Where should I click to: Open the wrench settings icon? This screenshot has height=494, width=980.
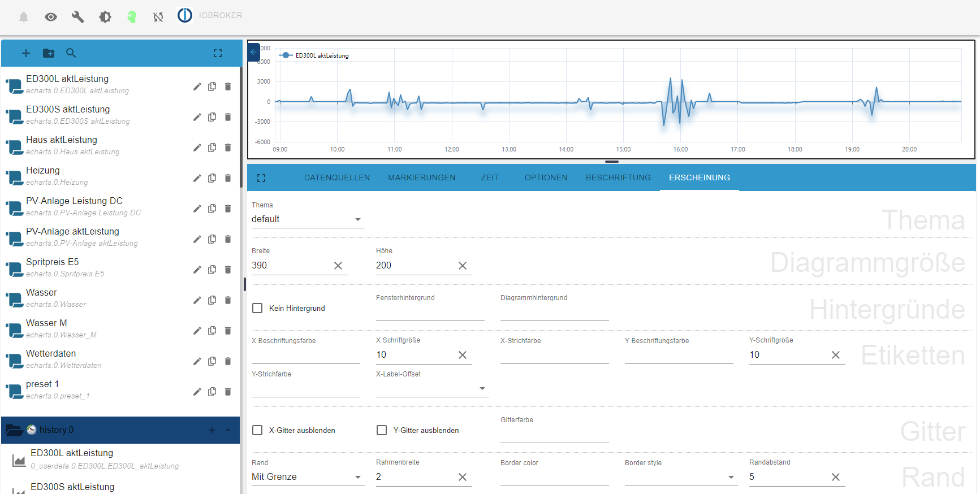pos(78,17)
